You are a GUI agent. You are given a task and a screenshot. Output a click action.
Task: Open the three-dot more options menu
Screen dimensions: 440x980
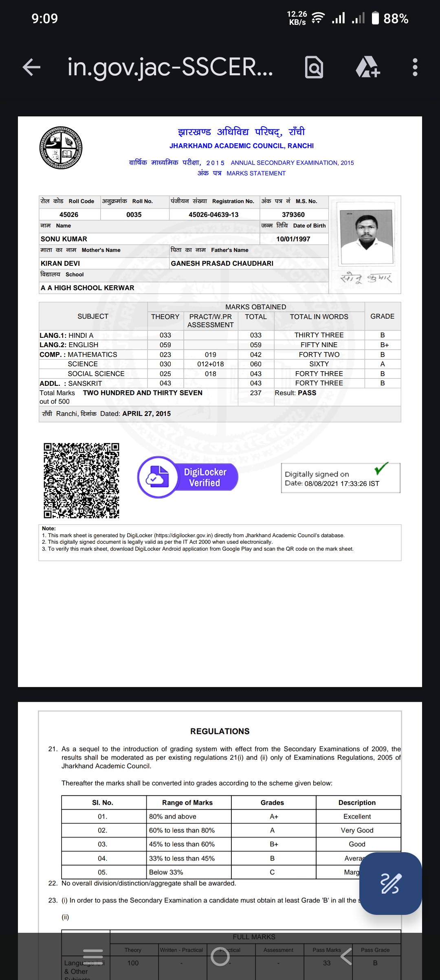415,67
